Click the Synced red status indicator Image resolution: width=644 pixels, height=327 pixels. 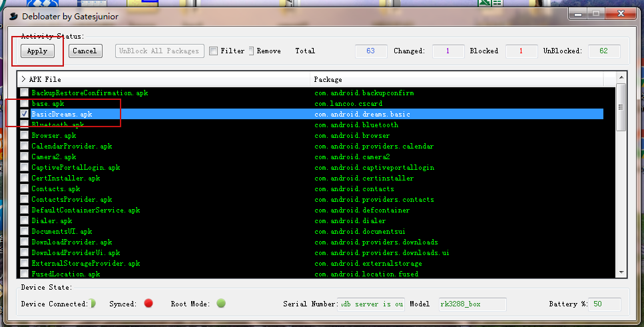pos(149,303)
